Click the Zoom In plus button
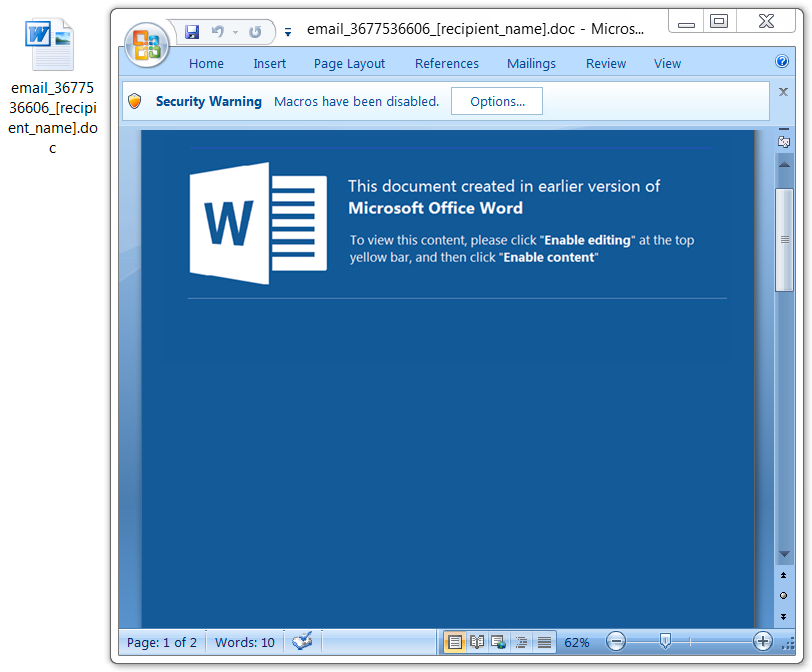The height and width of the screenshot is (672, 812). (x=762, y=641)
